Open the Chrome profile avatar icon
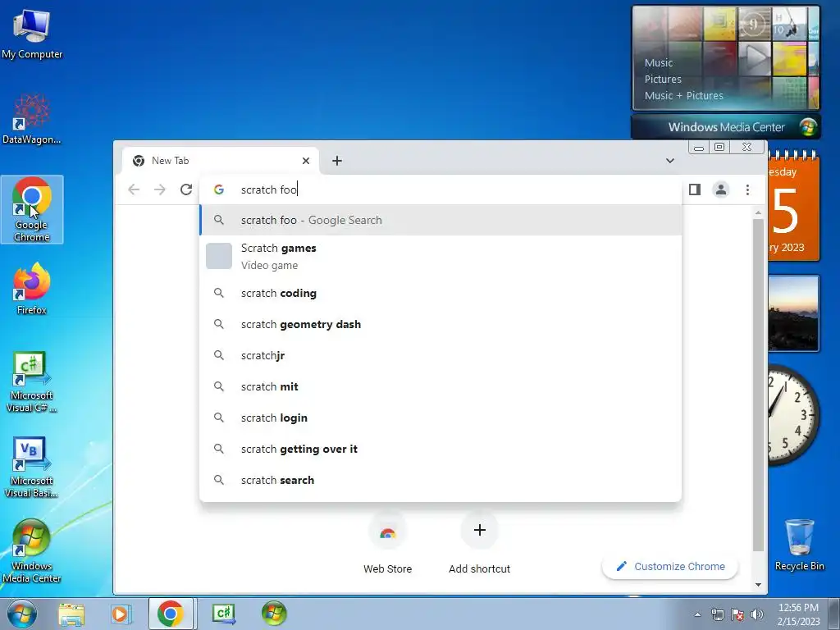Viewport: 840px width, 630px height. [721, 189]
